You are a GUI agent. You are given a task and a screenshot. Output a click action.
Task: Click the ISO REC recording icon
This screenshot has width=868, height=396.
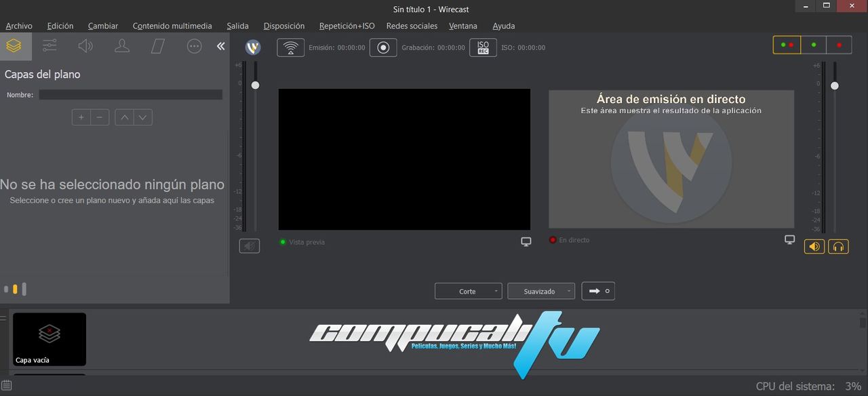point(483,47)
